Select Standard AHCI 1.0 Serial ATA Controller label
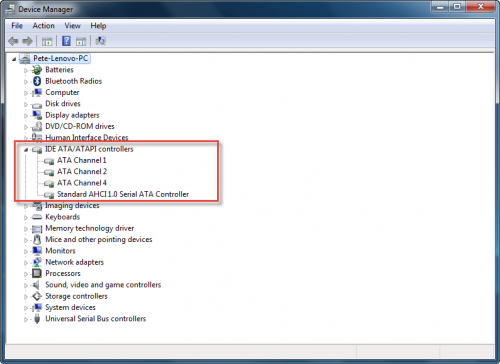The width and height of the screenshot is (500, 364). 123,194
